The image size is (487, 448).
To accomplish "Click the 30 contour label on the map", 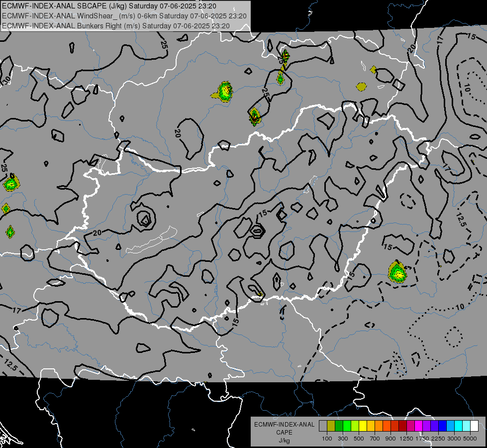I will click(x=6, y=80).
